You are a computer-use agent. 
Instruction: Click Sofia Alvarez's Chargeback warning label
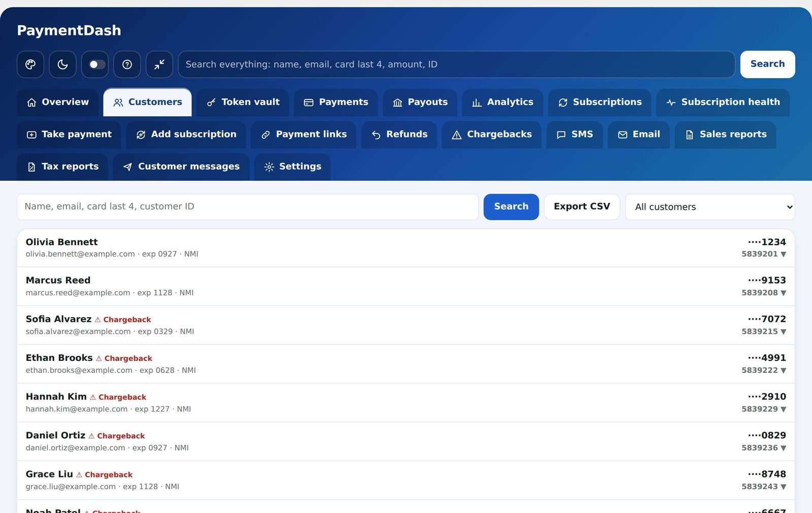point(123,320)
